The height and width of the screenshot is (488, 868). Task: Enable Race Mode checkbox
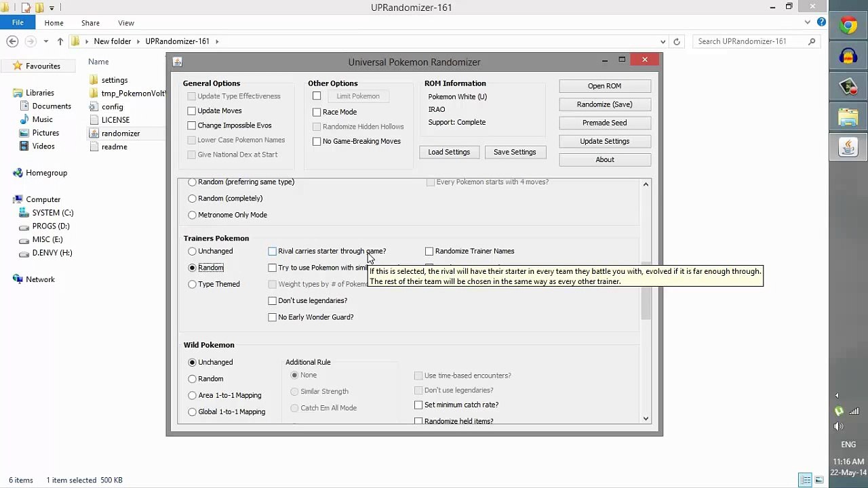click(x=317, y=112)
